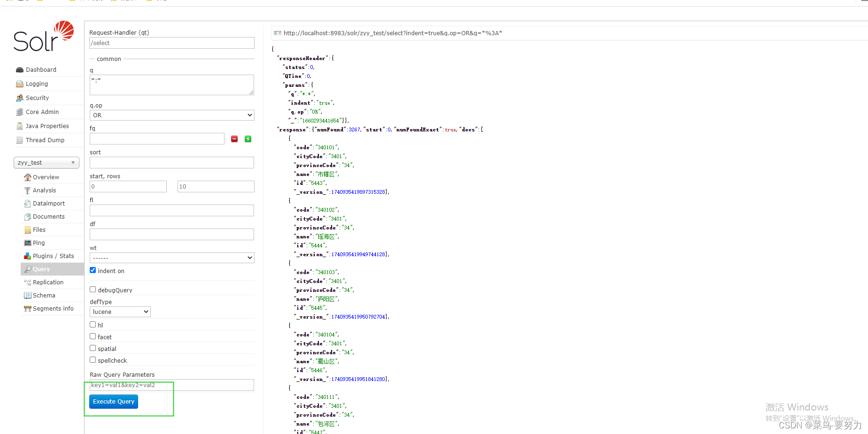Enable the spellcheck checkbox
This screenshot has height=434, width=868.
93,360
